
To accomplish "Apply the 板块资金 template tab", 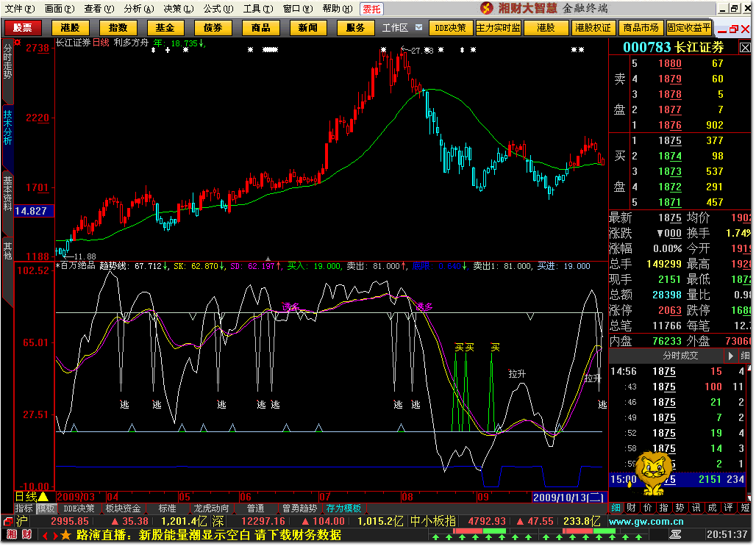I will (124, 509).
